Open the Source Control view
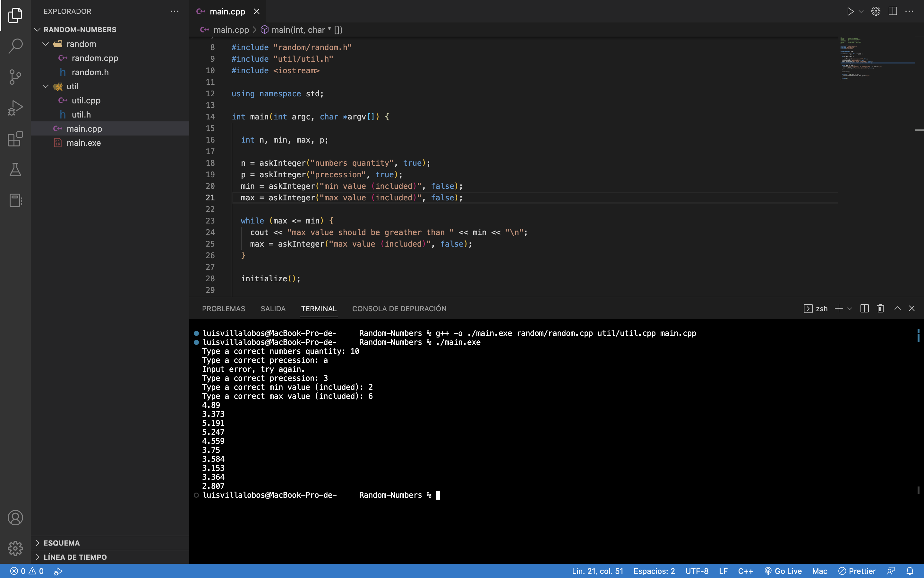924x578 pixels. 15,77
